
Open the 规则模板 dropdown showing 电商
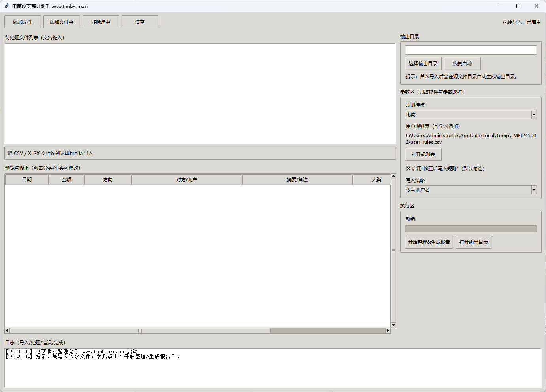point(471,115)
